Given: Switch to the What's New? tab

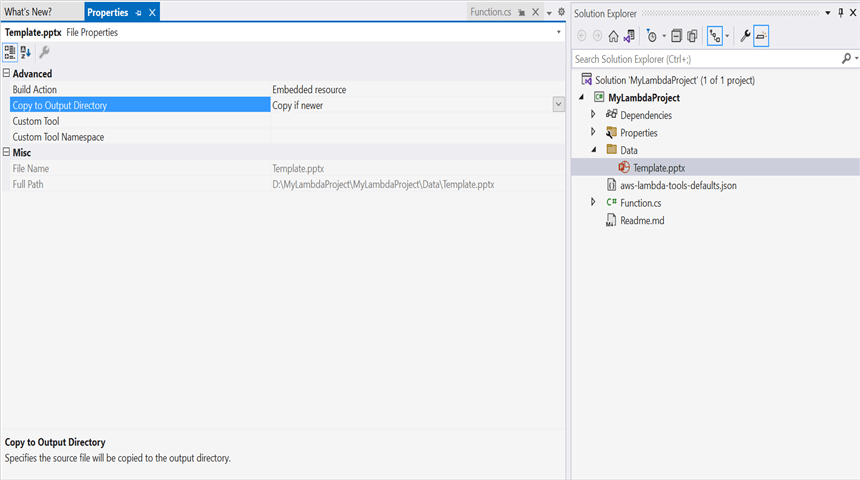Looking at the screenshot, I should click(28, 12).
